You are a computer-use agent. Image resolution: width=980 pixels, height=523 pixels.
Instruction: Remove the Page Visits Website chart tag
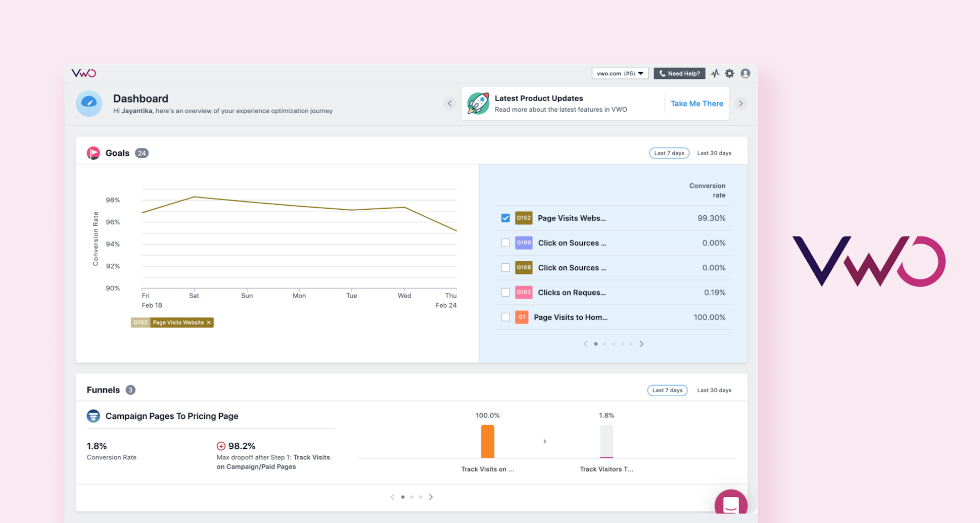pyautogui.click(x=209, y=322)
